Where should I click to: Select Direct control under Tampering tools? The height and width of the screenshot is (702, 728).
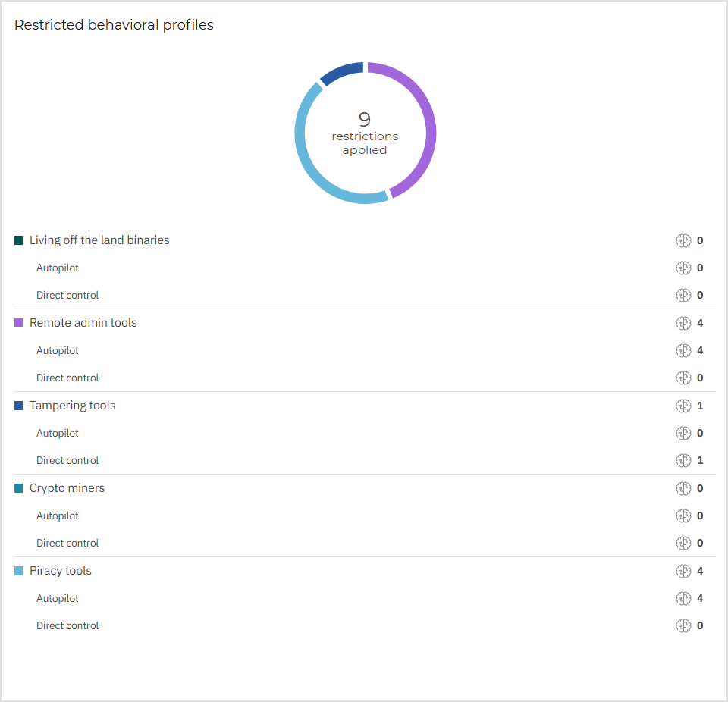67,460
